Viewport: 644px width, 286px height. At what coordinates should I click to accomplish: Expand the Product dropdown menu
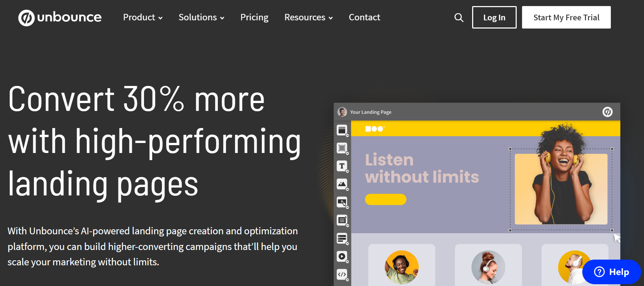[143, 17]
